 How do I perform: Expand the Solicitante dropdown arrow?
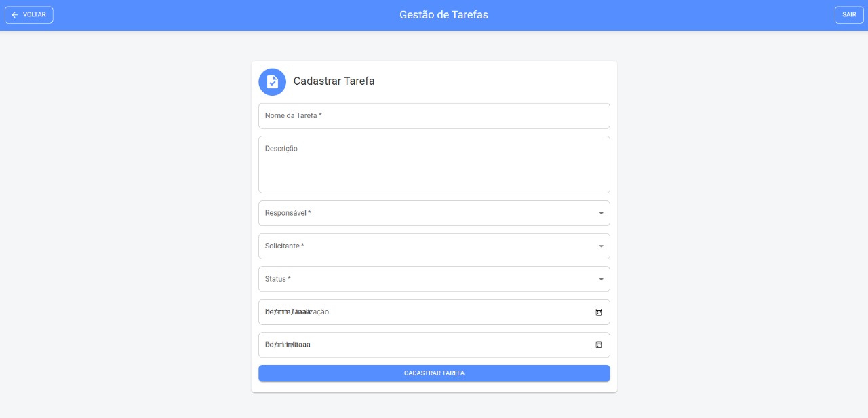pos(601,246)
